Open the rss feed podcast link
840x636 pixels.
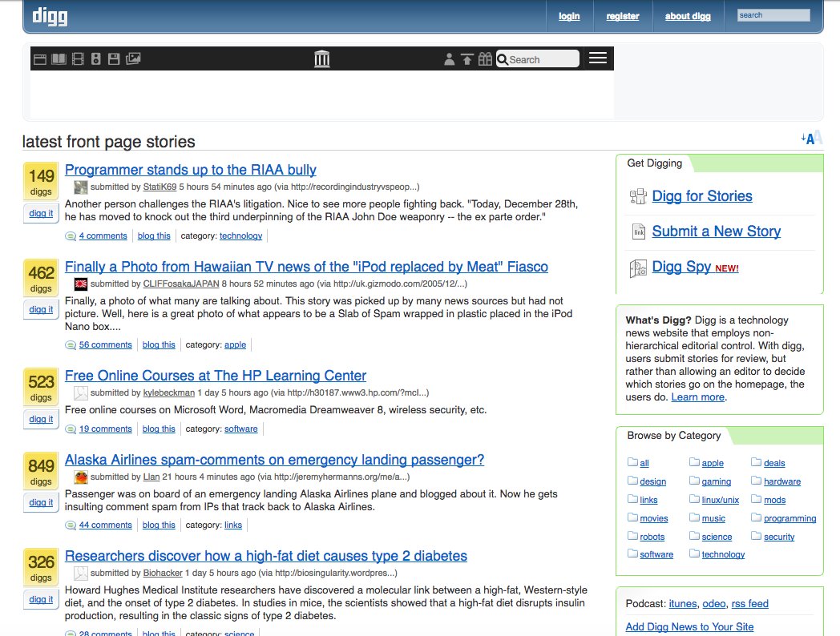[750, 604]
